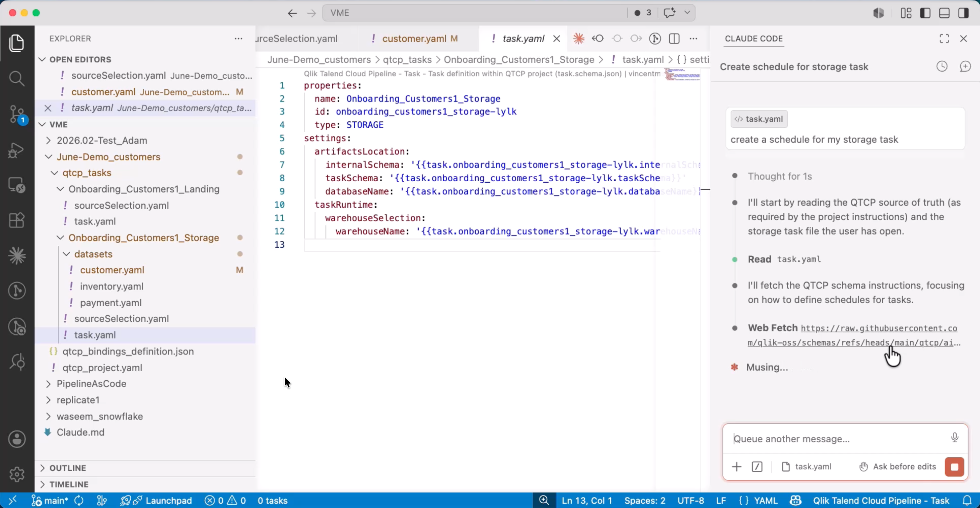The width and height of the screenshot is (980, 508).
Task: Open the raw.githubusercontent.com Web Fetch link
Action: click(x=854, y=335)
